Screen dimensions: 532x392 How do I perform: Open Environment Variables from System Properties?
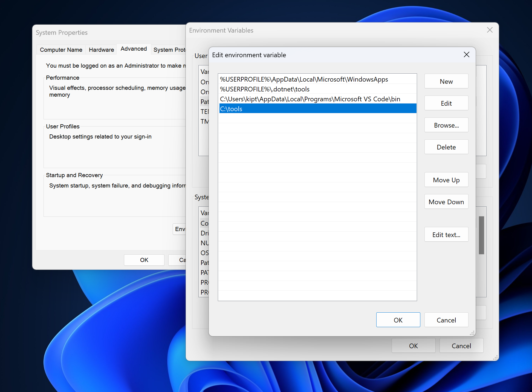tap(181, 228)
